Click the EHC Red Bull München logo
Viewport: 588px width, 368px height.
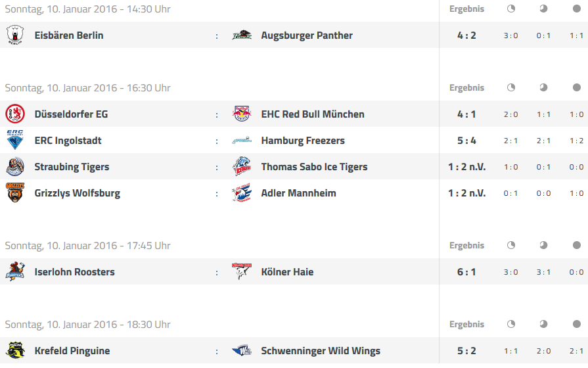point(242,114)
